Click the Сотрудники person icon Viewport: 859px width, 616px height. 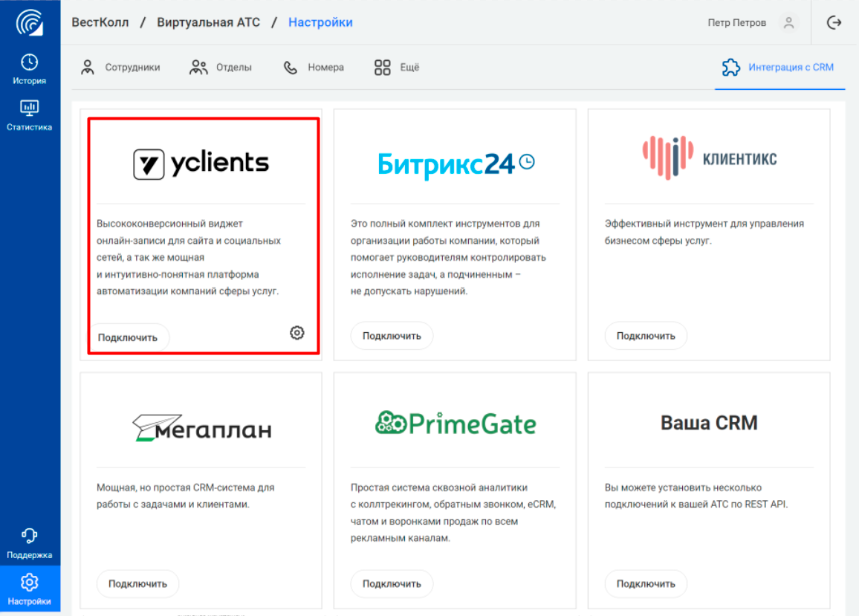[88, 68]
